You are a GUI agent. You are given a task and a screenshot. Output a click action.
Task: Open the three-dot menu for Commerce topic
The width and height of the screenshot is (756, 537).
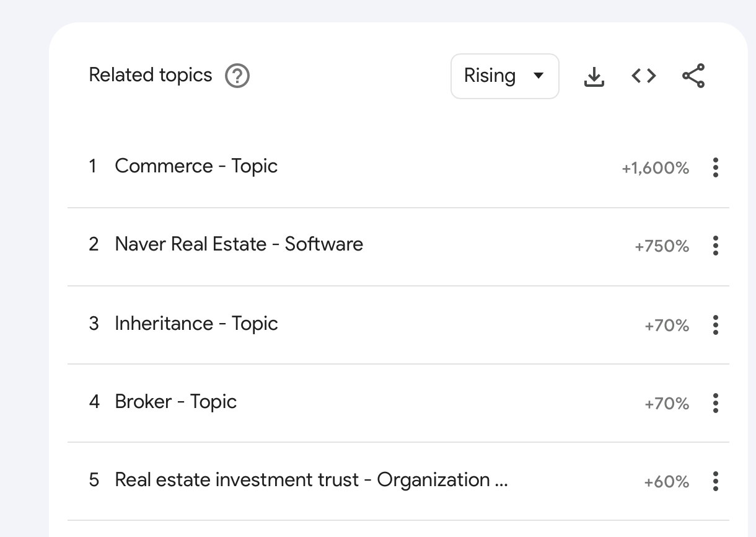pyautogui.click(x=715, y=167)
